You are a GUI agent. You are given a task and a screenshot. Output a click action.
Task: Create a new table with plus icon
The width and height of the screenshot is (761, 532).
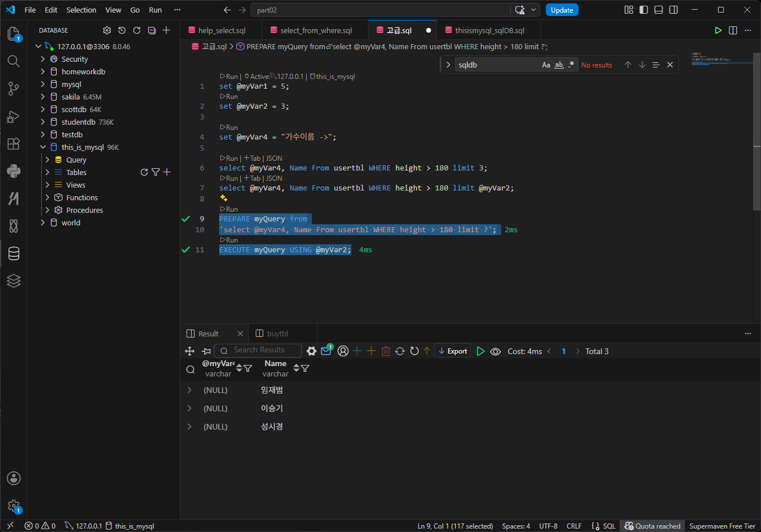tap(167, 172)
